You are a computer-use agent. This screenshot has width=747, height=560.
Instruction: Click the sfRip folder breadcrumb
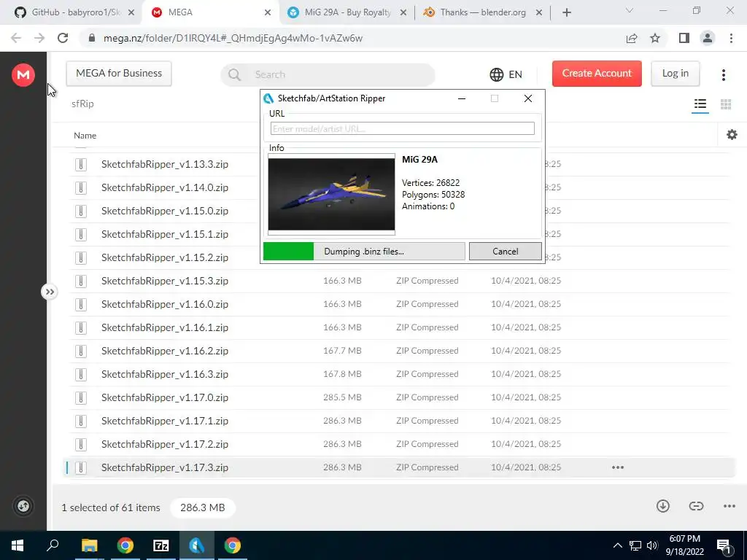tap(82, 104)
